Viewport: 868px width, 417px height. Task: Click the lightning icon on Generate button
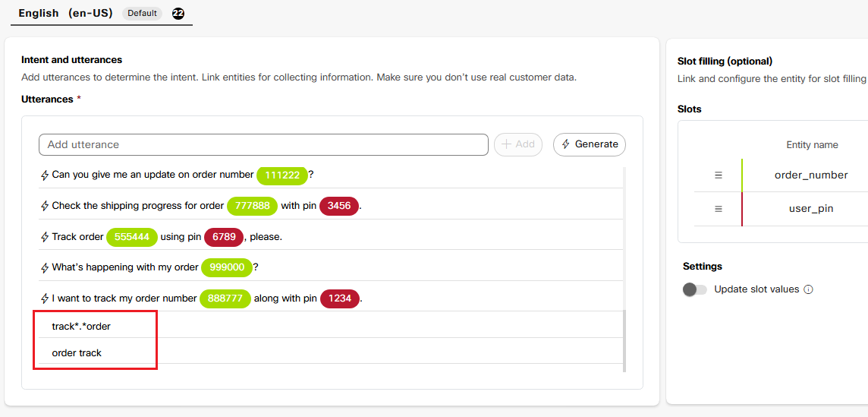566,144
